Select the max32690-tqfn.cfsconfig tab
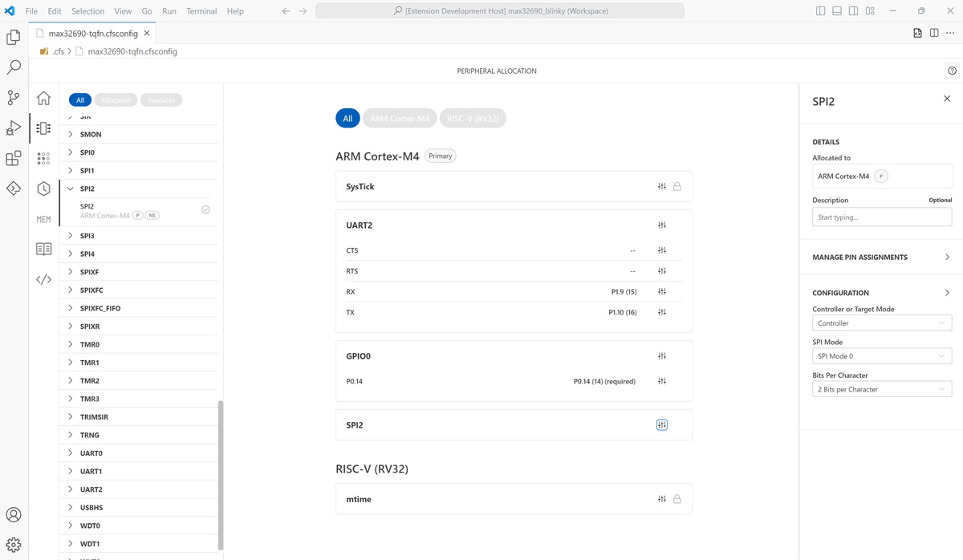This screenshot has height=560, width=963. (92, 34)
